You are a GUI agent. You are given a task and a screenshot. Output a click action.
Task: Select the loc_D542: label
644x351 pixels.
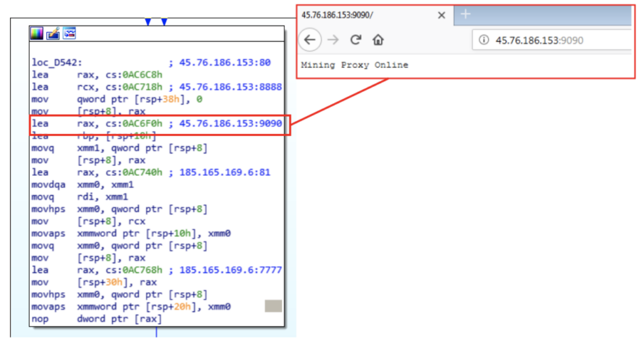(x=57, y=62)
